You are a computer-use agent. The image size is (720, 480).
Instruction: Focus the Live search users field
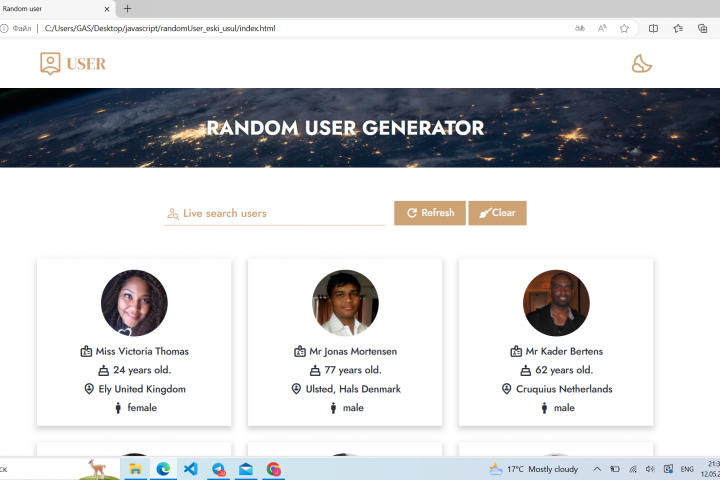coord(275,213)
